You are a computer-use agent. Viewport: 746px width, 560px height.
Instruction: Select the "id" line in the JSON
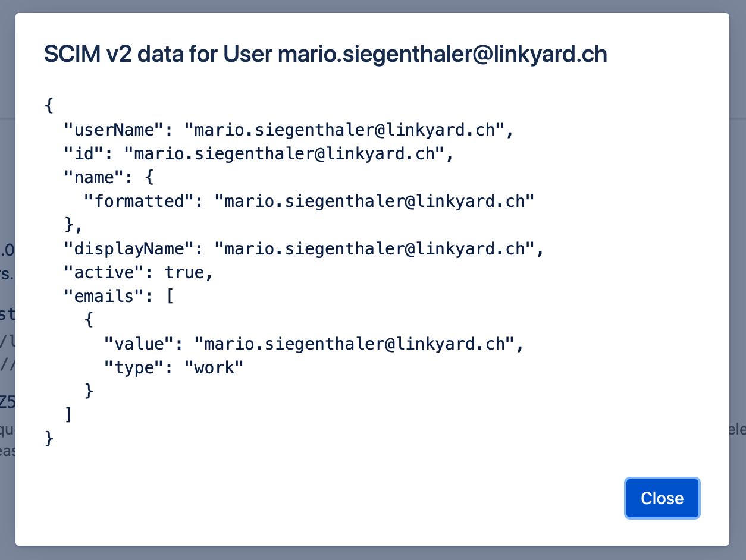[x=259, y=153]
